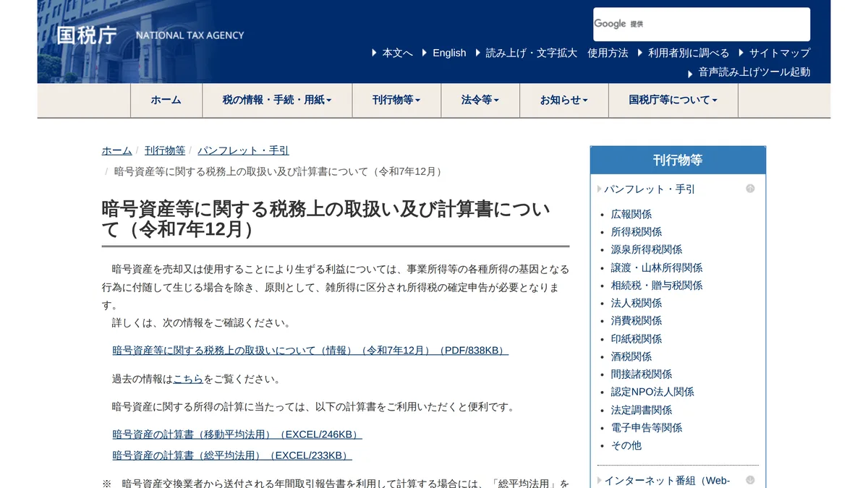Go to ホーム in main navigation
868x488 pixels.
[166, 100]
